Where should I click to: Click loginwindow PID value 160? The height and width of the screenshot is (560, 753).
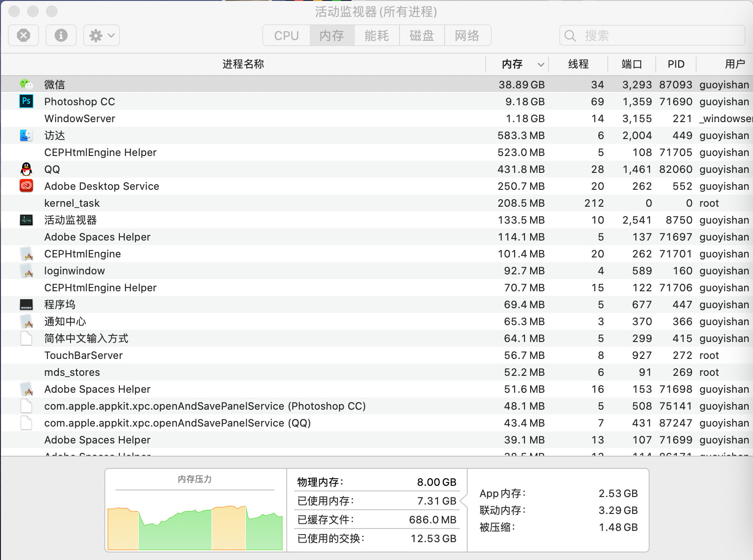click(682, 271)
